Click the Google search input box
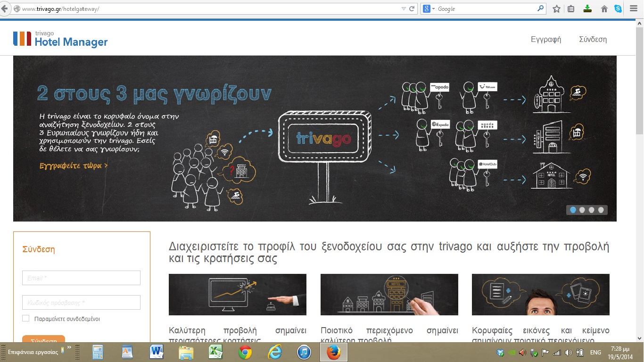This screenshot has width=644, height=362. pyautogui.click(x=486, y=8)
